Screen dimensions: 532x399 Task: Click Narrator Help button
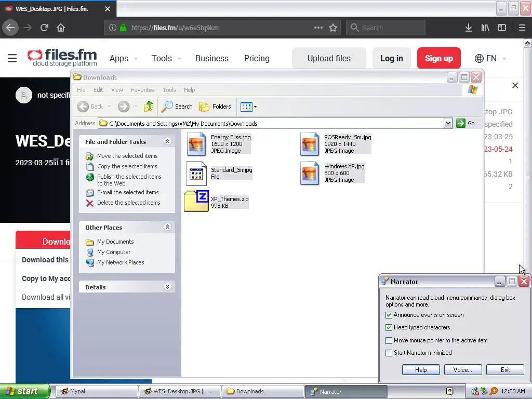(421, 370)
